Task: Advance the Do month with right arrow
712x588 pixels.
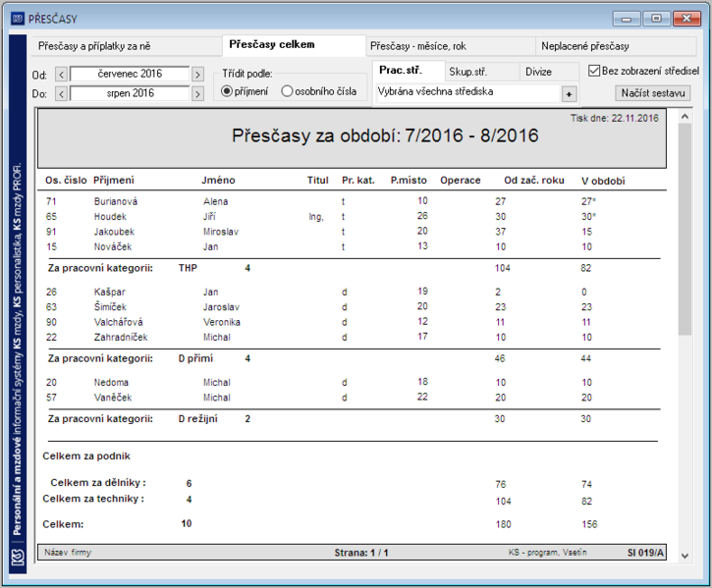Action: (197, 94)
